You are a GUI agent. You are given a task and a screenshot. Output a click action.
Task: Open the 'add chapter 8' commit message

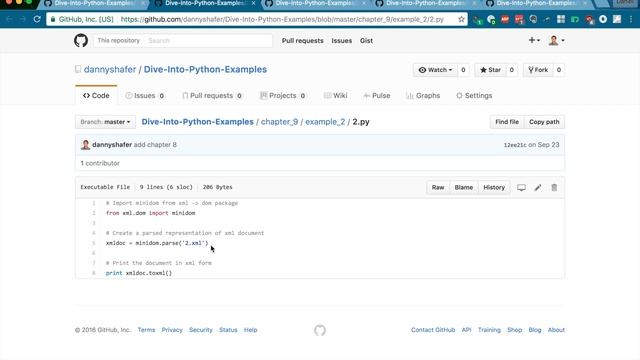click(155, 144)
